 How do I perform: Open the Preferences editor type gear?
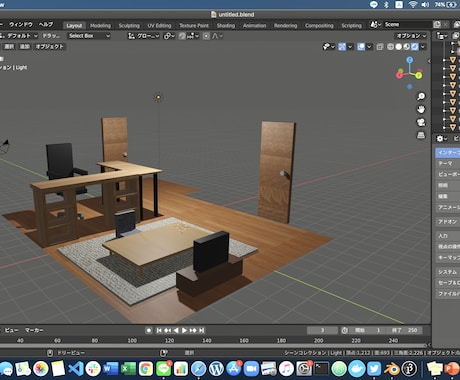point(441,138)
